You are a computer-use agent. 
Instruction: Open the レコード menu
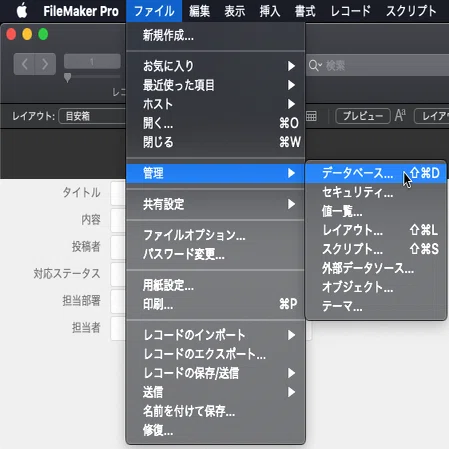click(x=351, y=11)
